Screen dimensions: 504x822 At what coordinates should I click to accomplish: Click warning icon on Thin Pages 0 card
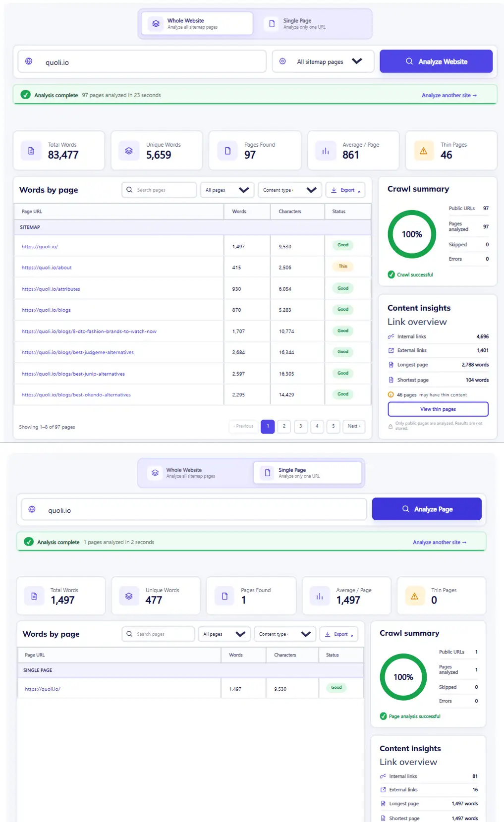point(415,596)
